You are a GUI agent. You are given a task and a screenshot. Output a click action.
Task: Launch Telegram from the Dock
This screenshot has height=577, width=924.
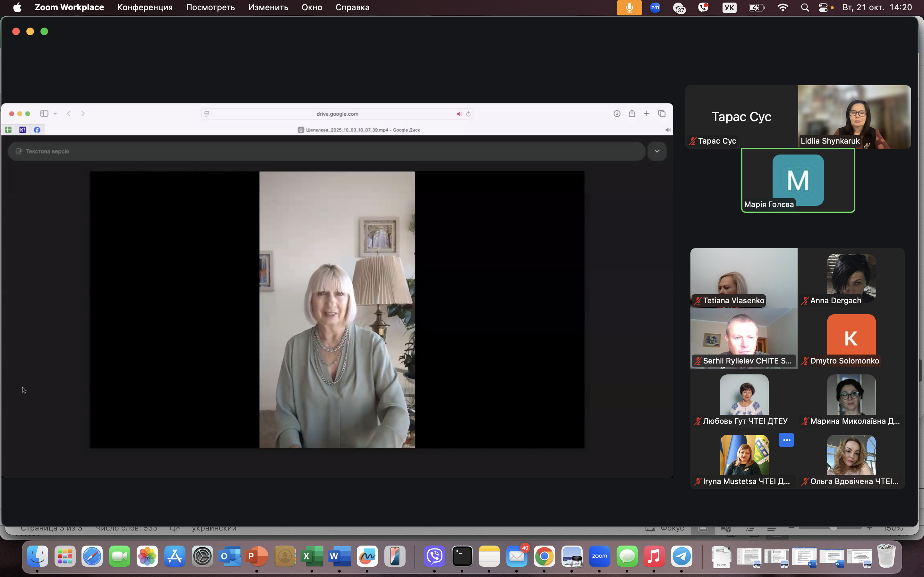(x=681, y=556)
